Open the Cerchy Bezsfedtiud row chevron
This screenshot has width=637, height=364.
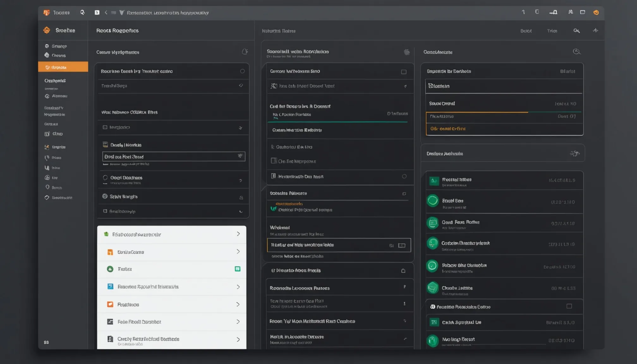238,339
